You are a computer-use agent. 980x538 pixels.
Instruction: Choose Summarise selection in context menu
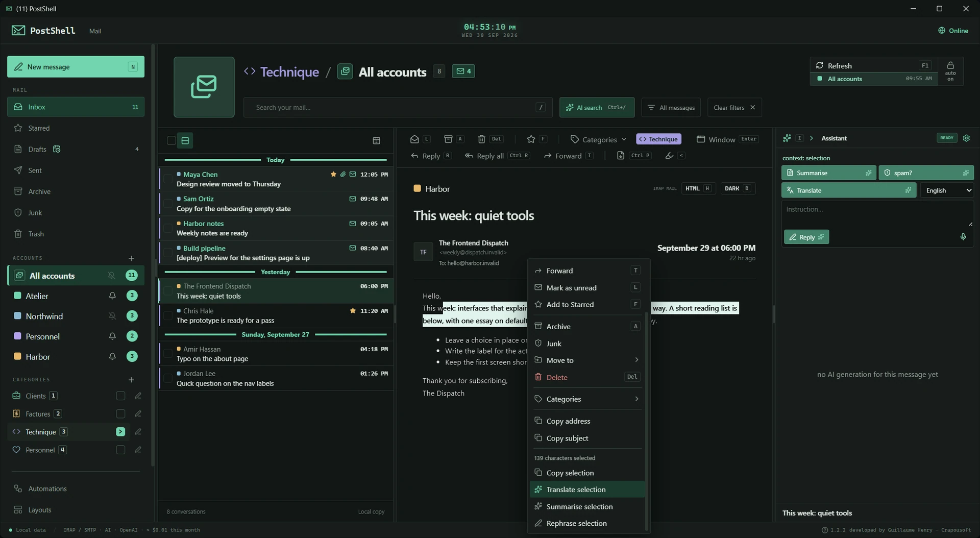point(586,507)
